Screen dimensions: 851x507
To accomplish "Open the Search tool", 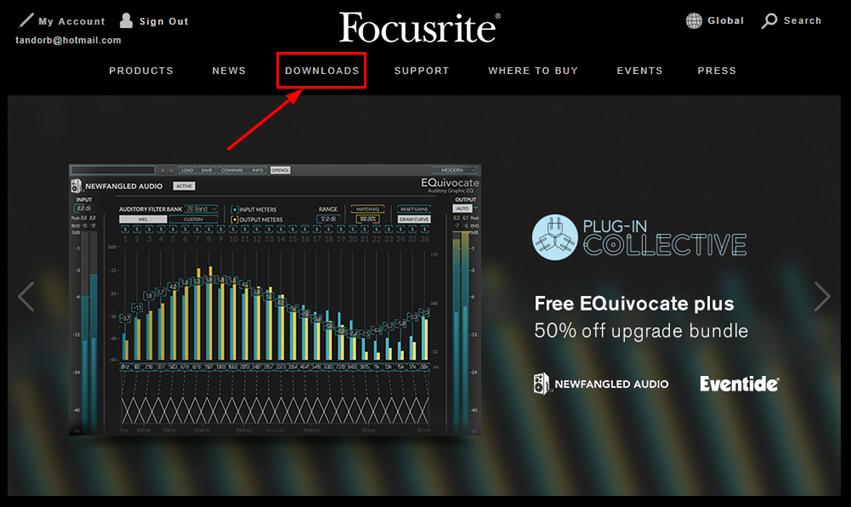I will click(791, 21).
